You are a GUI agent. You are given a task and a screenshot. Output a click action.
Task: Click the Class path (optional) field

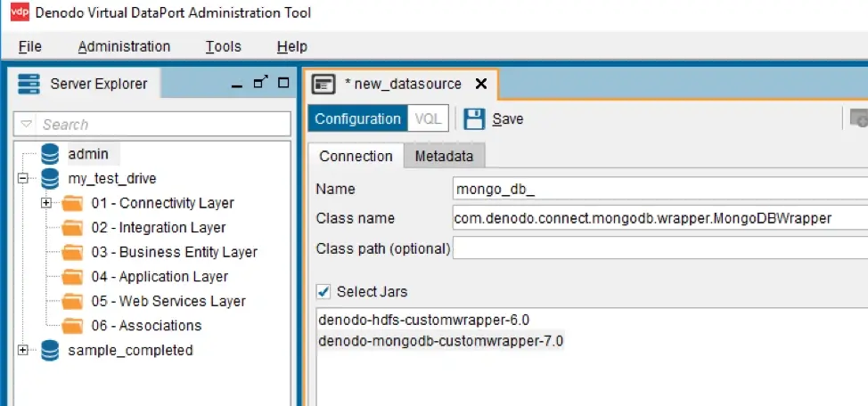pyautogui.click(x=659, y=248)
